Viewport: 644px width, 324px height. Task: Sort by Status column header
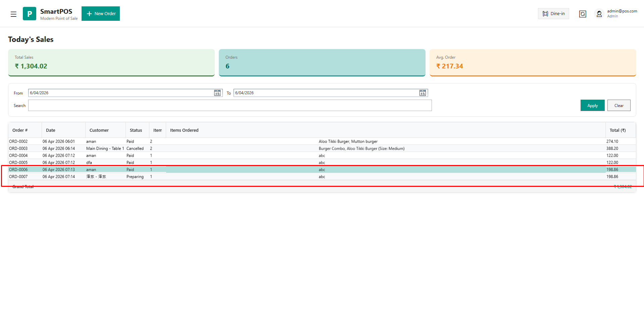coord(136,130)
